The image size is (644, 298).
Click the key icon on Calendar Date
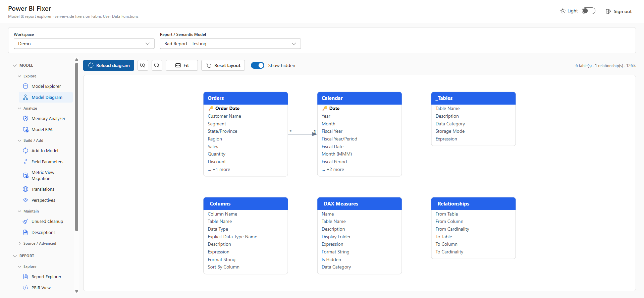tap(325, 108)
